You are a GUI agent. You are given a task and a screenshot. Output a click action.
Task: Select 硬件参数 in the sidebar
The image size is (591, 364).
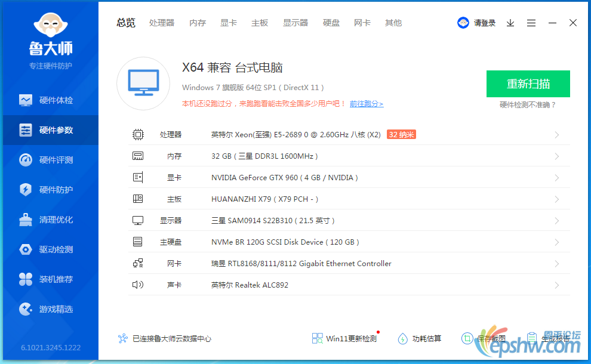pyautogui.click(x=51, y=130)
